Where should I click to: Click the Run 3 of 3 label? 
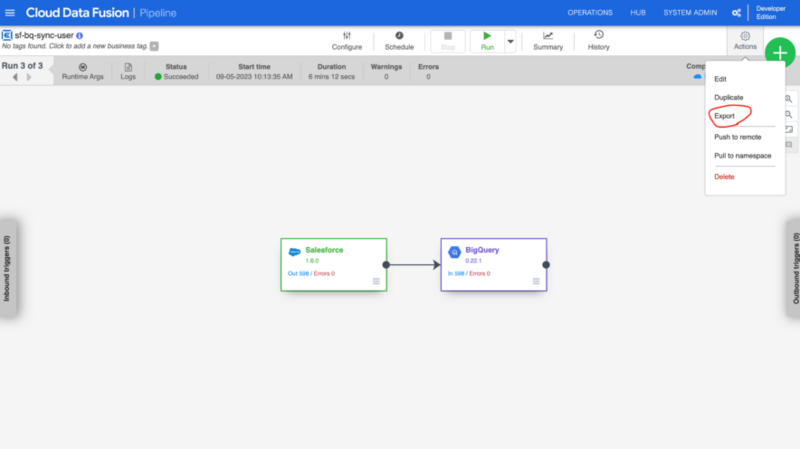pyautogui.click(x=22, y=66)
